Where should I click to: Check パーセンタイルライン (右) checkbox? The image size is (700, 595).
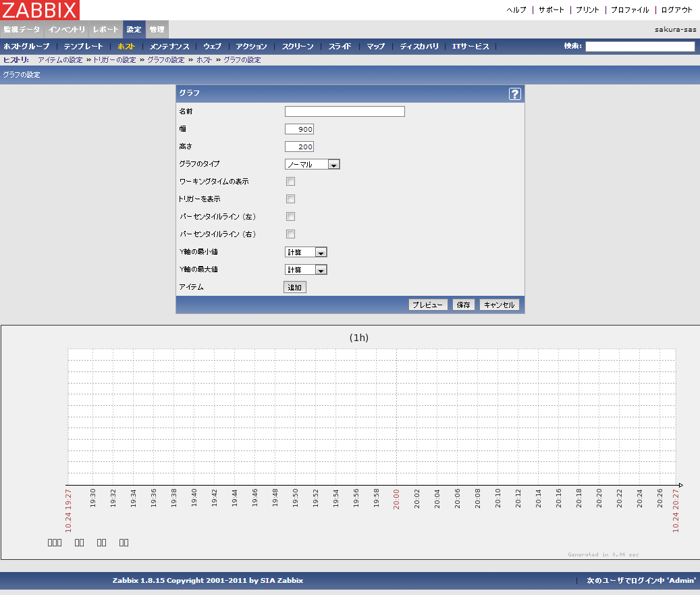tap(290, 234)
